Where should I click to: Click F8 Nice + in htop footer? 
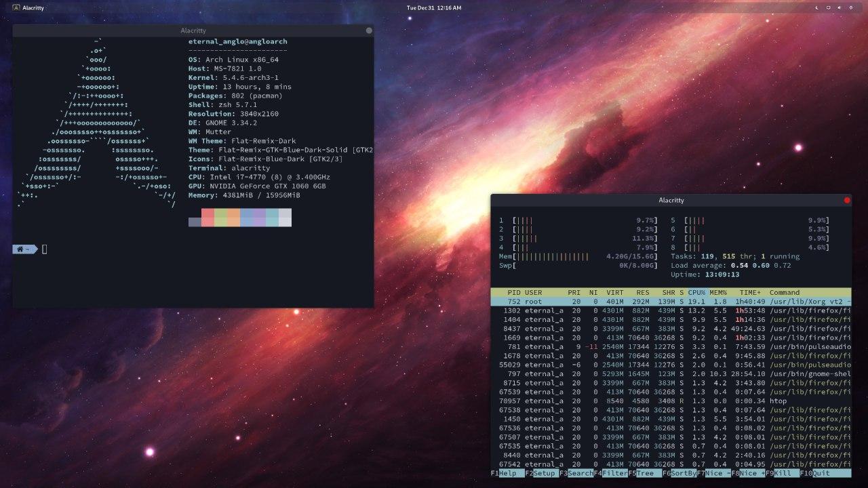748,473
